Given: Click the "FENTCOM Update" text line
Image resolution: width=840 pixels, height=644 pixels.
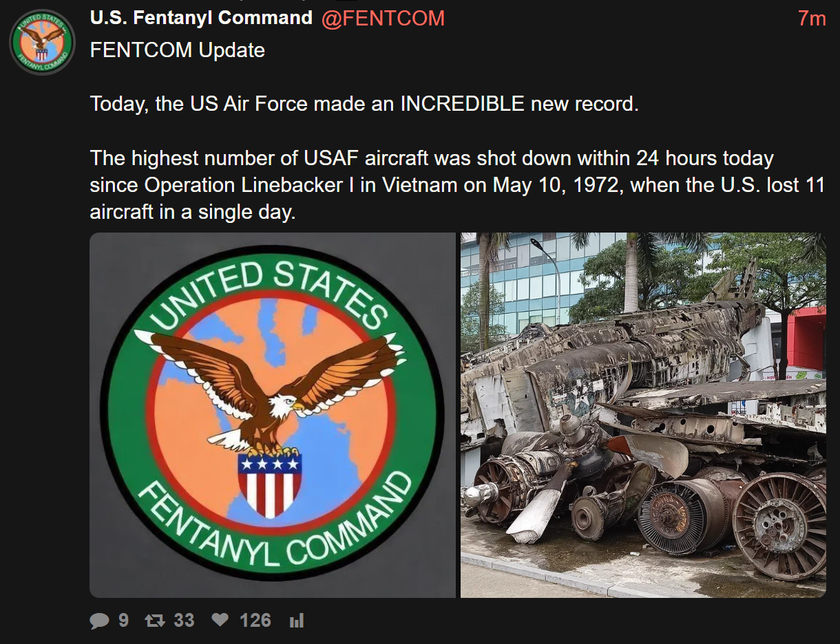Looking at the screenshot, I should [178, 50].
